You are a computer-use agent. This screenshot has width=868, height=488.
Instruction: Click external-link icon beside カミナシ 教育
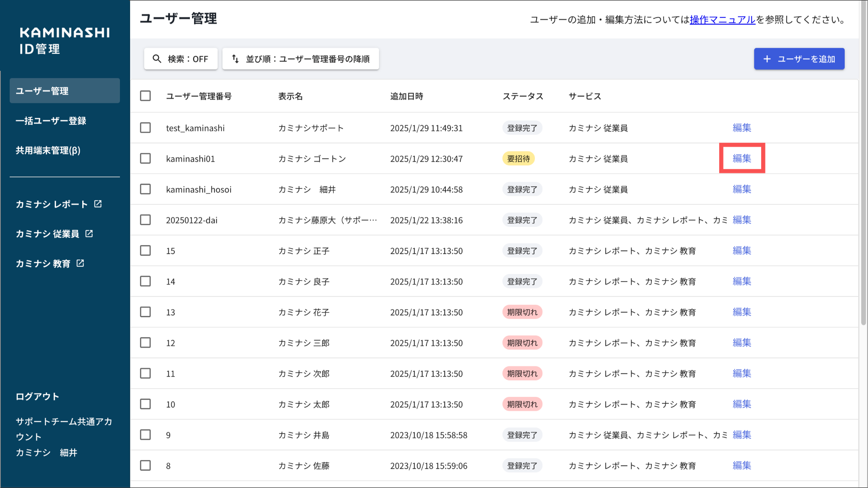coord(80,263)
